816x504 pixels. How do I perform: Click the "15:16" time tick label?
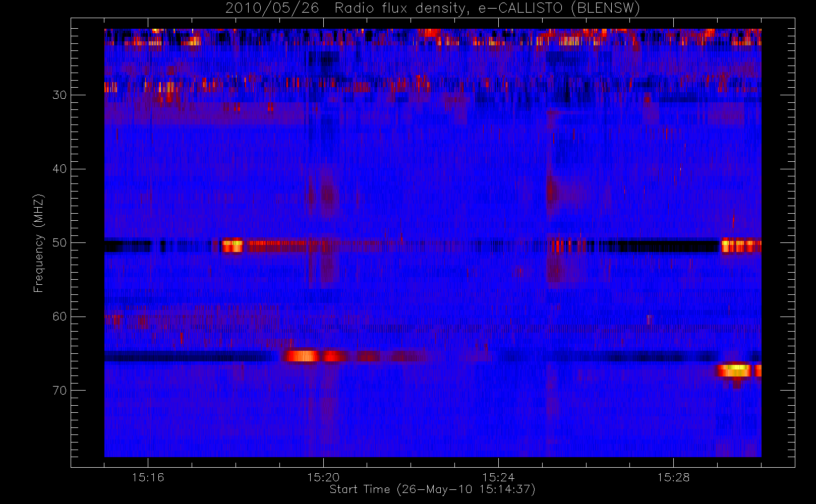pos(148,477)
